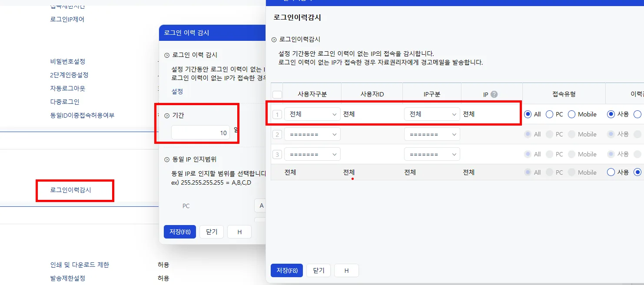The height and width of the screenshot is (285, 644).
Task: Choose the 사용 radio in the bottom 전체 row
Action: coord(611,172)
